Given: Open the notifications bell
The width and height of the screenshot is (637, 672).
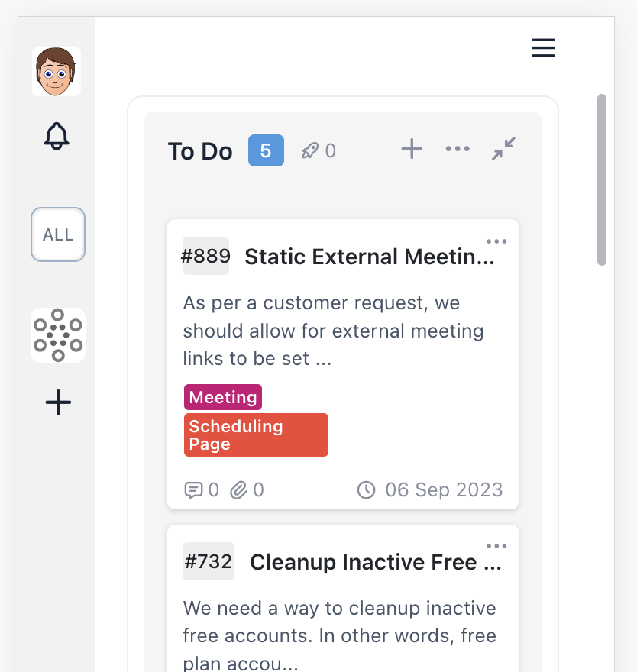Looking at the screenshot, I should tap(57, 136).
